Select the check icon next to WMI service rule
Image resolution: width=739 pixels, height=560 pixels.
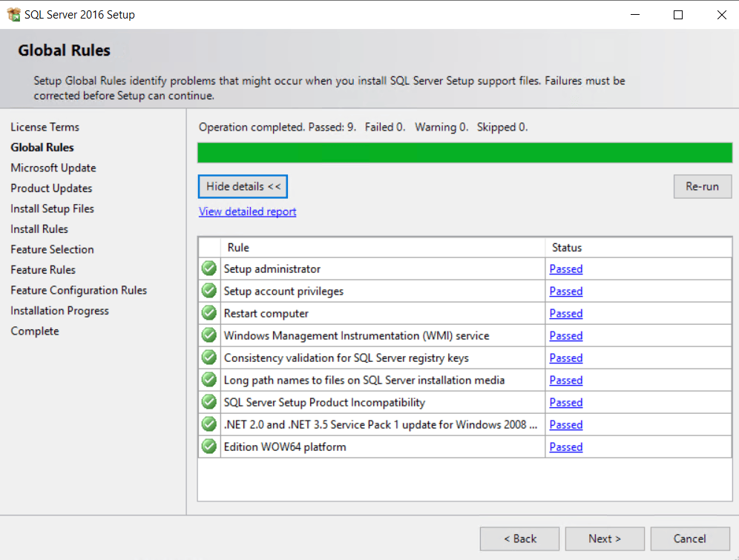click(208, 335)
